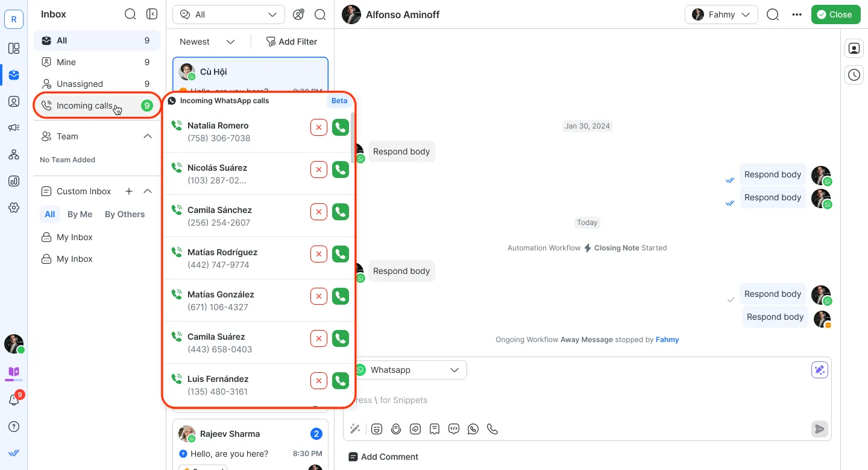Click the message text input field
This screenshot has width=868, height=470.
click(579, 400)
